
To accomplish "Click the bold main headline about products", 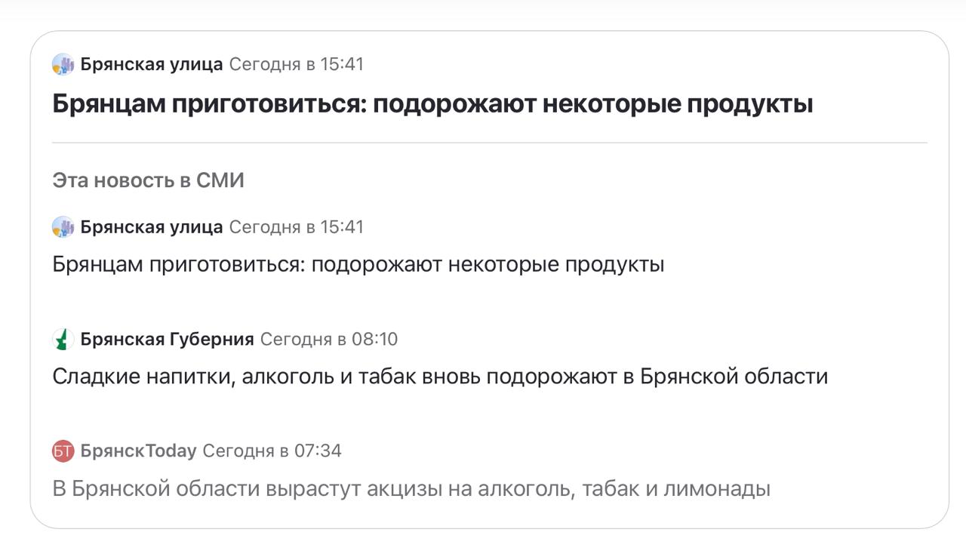I will click(x=432, y=104).
